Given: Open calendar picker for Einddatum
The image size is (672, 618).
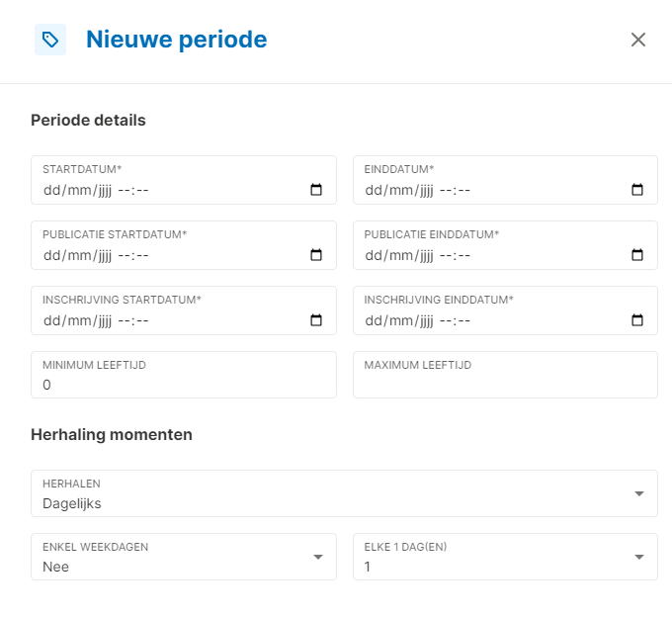Looking at the screenshot, I should [637, 190].
